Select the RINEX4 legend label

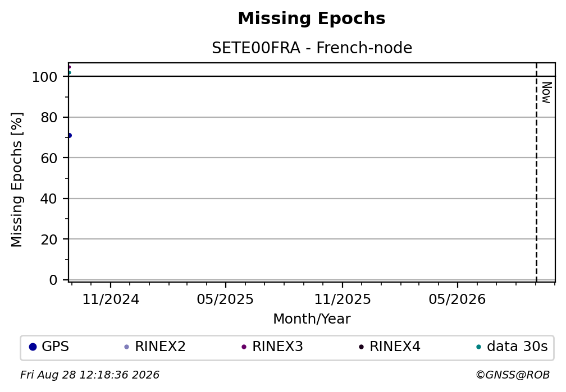point(395,347)
